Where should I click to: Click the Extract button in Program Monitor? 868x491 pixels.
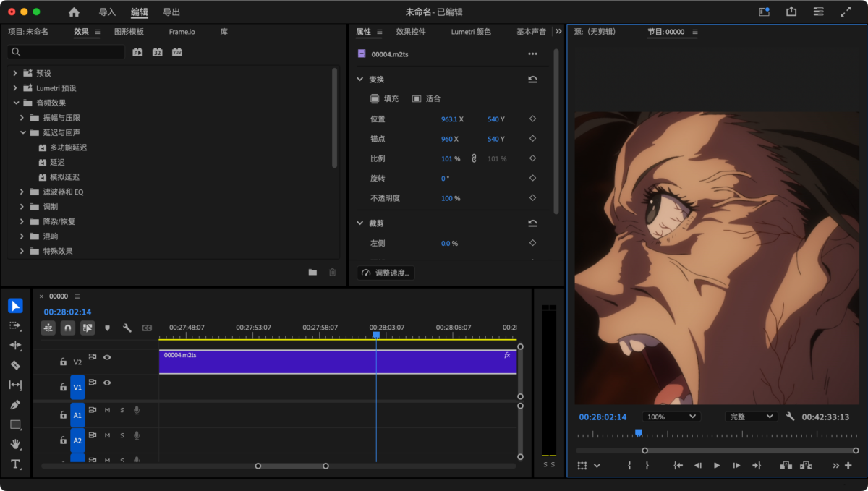(x=806, y=466)
